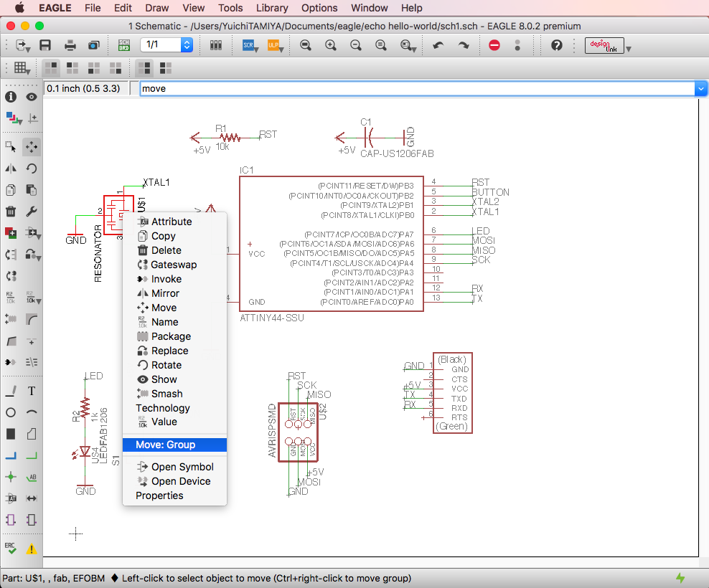Select the Pinswap tool
Image resolution: width=709 pixels, height=588 pixels.
pyautogui.click(x=11, y=255)
